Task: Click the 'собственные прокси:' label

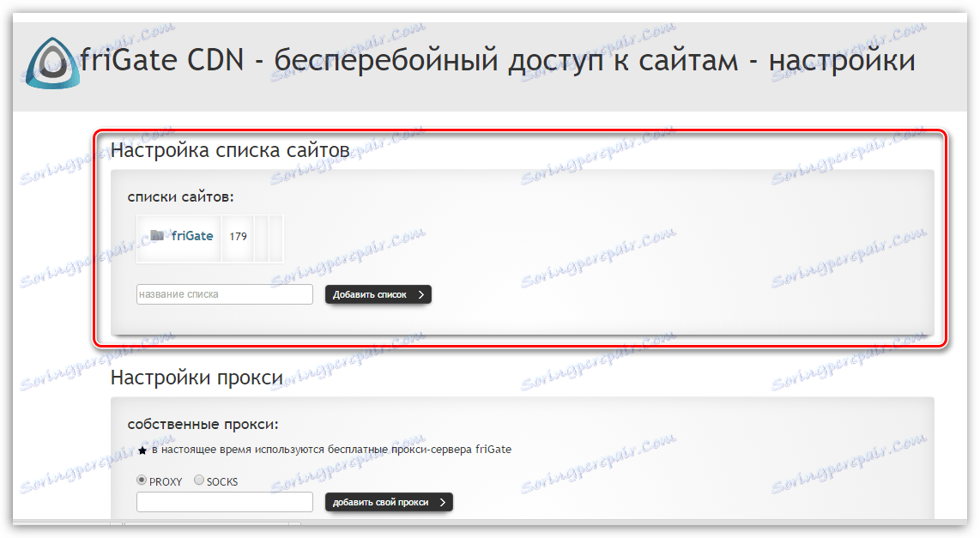Action: pyautogui.click(x=203, y=424)
